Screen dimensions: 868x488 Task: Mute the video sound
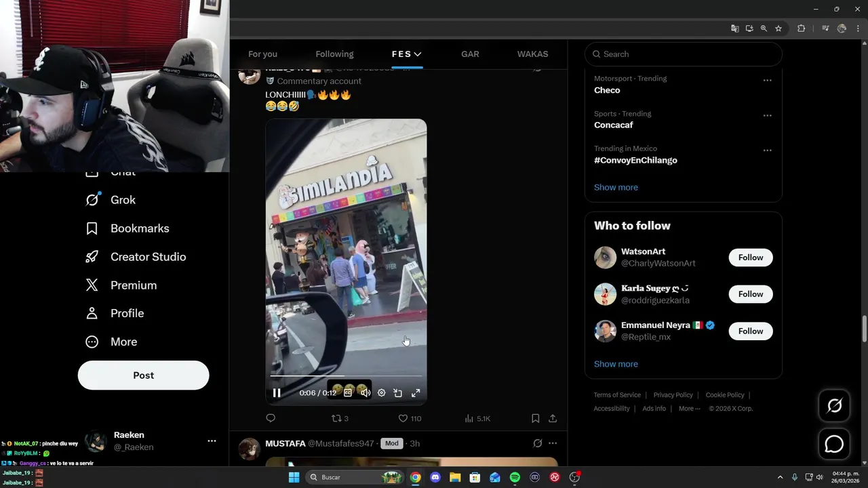365,392
